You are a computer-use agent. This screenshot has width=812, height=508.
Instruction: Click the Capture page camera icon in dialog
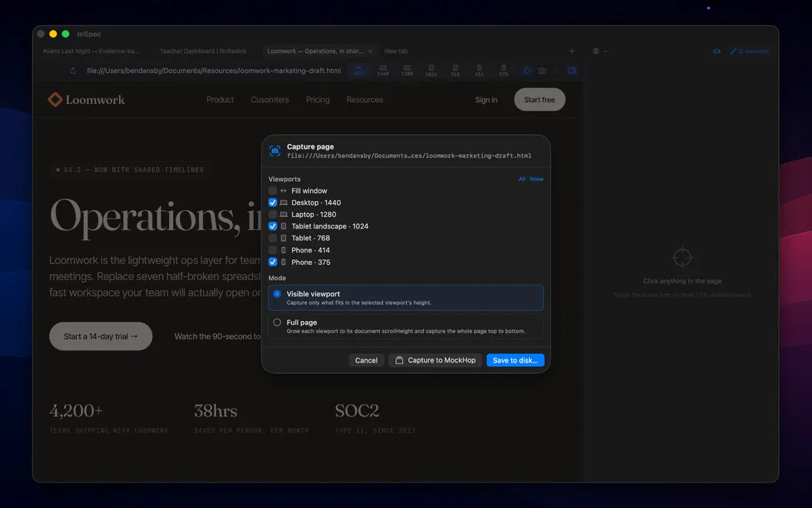[275, 151]
